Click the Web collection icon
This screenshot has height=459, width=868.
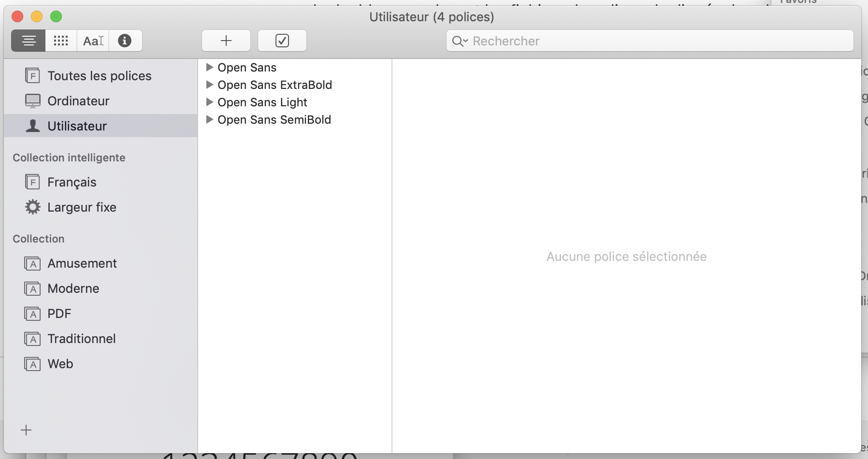coord(32,364)
